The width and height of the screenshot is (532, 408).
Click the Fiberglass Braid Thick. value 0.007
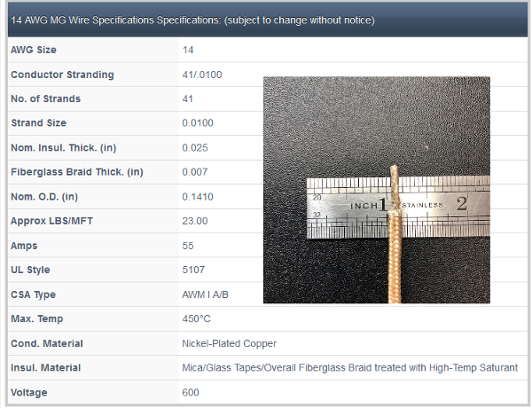coord(195,172)
